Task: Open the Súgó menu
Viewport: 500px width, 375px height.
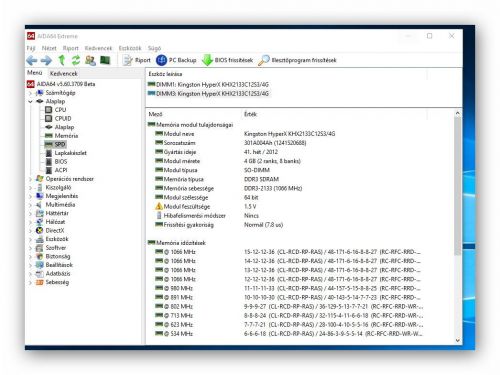Action: click(x=154, y=48)
